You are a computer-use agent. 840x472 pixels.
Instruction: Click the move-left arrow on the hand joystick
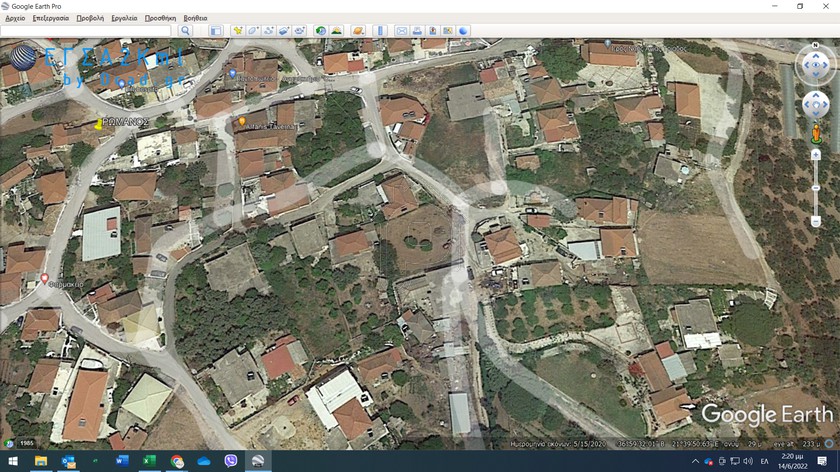[806, 105]
